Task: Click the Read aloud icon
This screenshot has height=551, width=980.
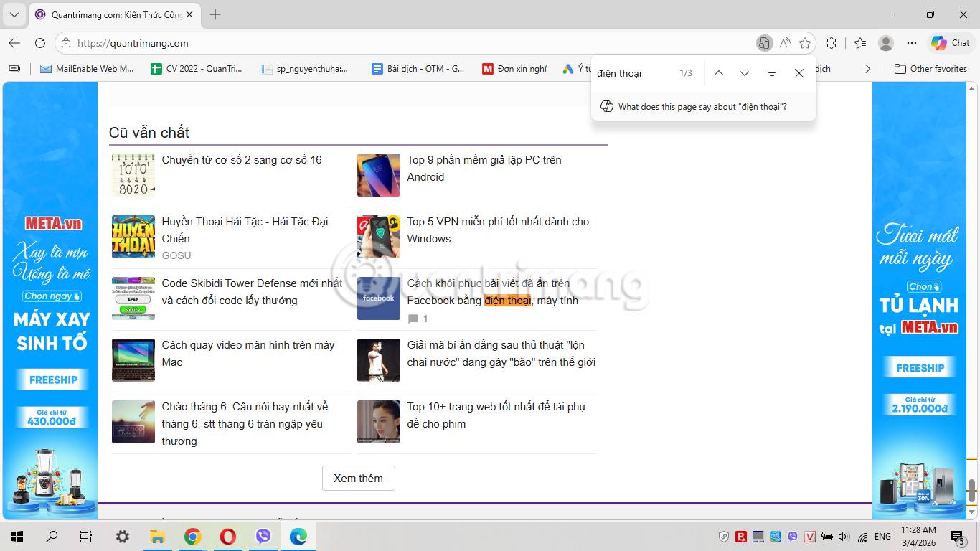Action: tap(785, 43)
